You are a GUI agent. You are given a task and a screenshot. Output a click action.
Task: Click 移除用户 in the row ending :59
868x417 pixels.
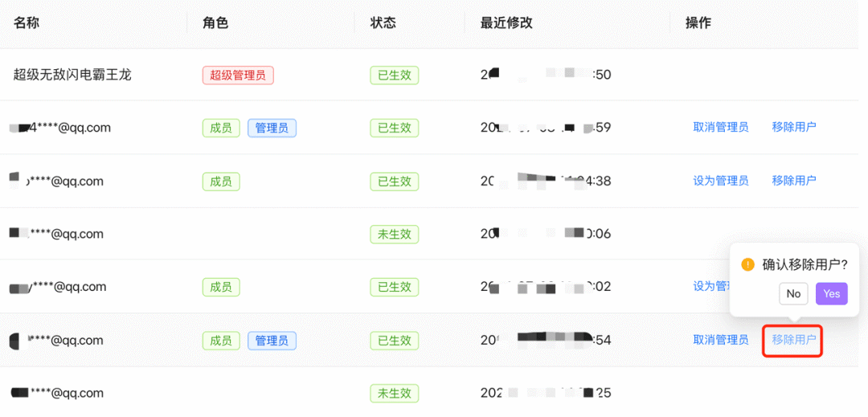(x=794, y=127)
